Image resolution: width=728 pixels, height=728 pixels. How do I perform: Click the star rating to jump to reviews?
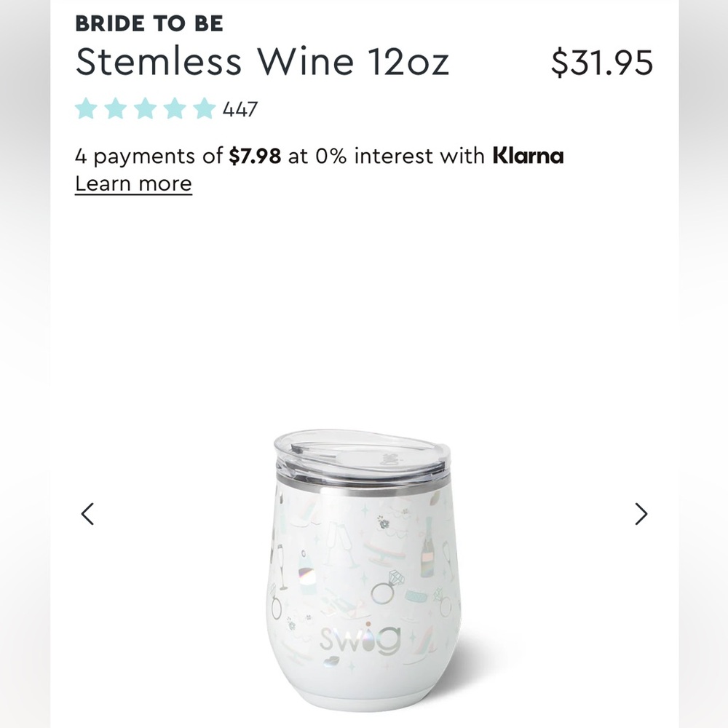coord(146,108)
